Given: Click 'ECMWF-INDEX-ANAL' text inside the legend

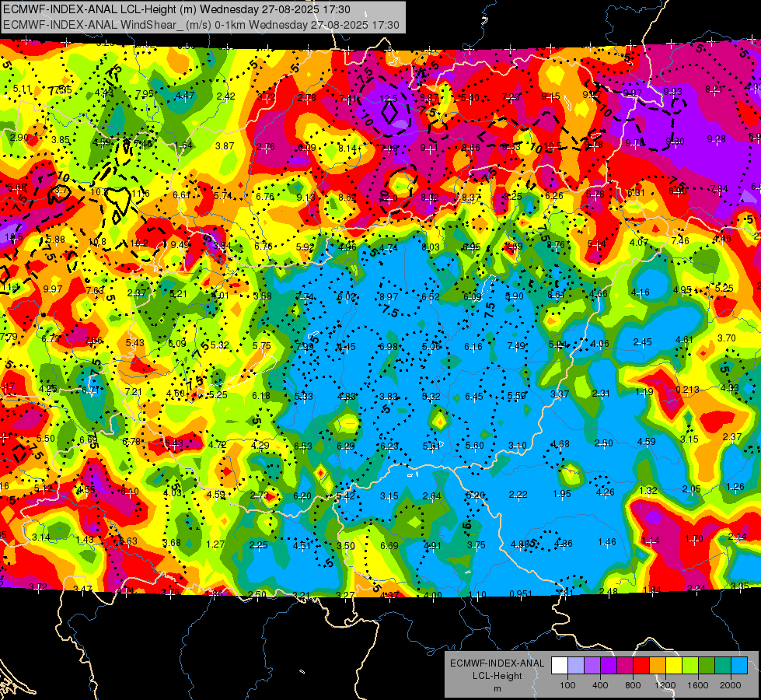Looking at the screenshot, I should click(x=497, y=663).
